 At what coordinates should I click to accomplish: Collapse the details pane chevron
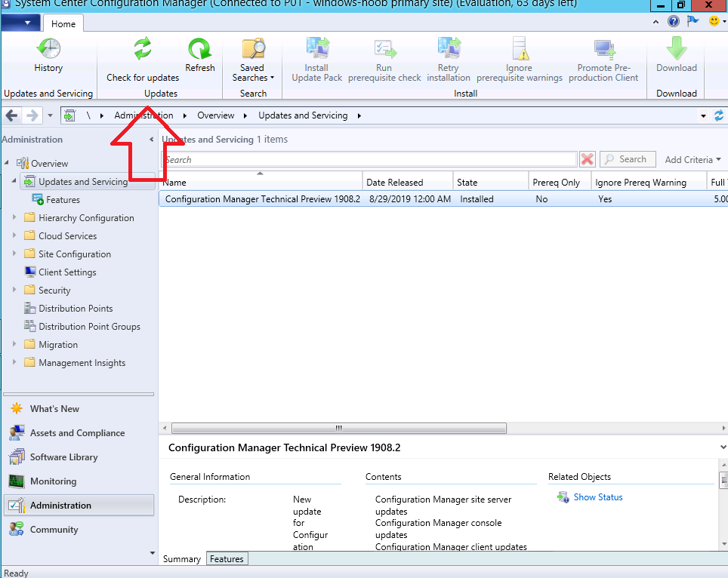[x=723, y=447]
